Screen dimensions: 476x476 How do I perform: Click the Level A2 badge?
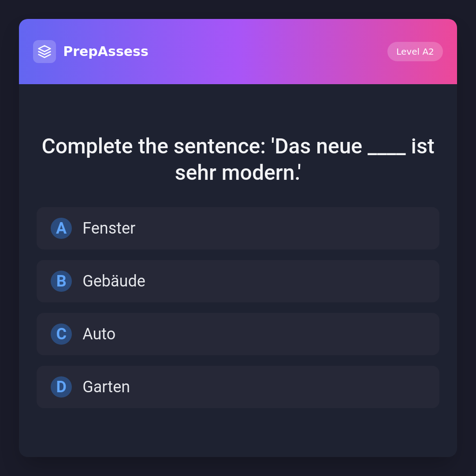415,52
